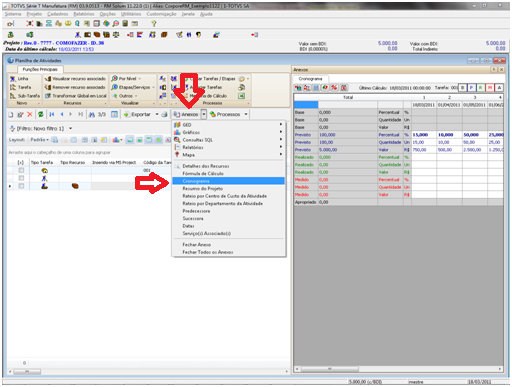
Task: Switch to the Funções Principais tab
Action: coord(40,69)
